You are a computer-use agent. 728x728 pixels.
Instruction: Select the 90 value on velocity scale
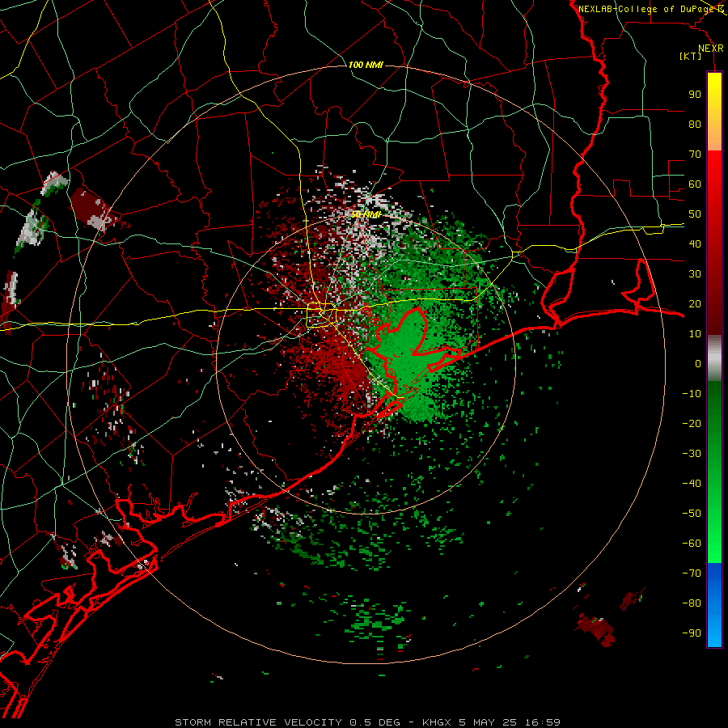(695, 95)
